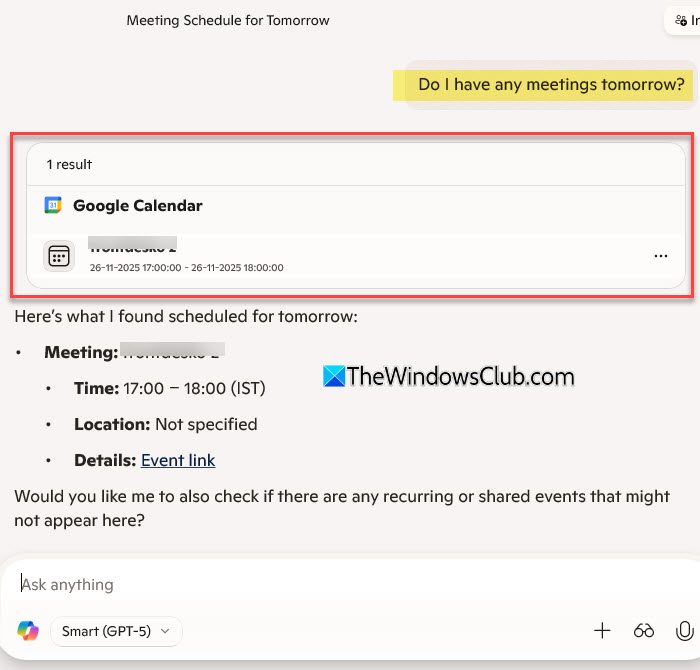Open the event dated 26-11-2025 17:00:00

point(356,256)
